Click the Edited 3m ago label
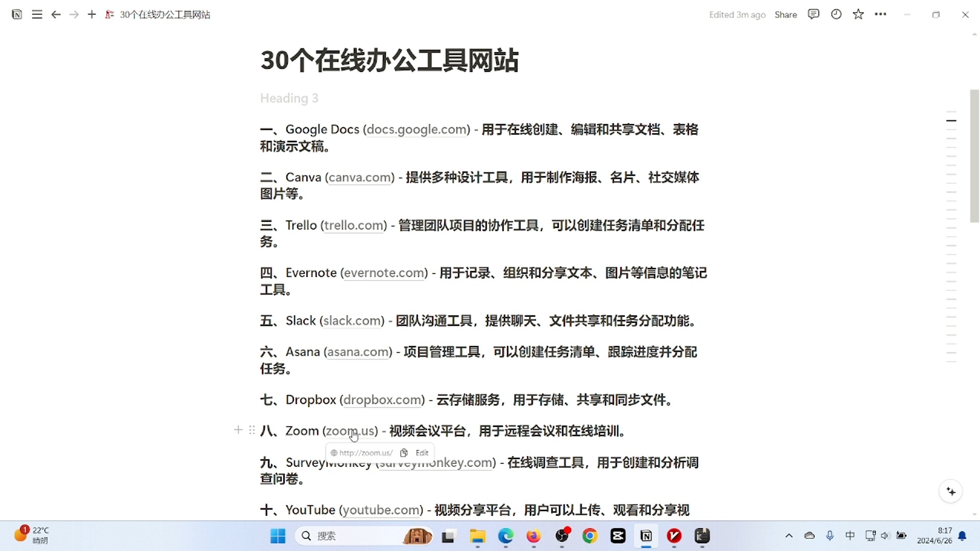The width and height of the screenshot is (980, 551). pyautogui.click(x=737, y=15)
